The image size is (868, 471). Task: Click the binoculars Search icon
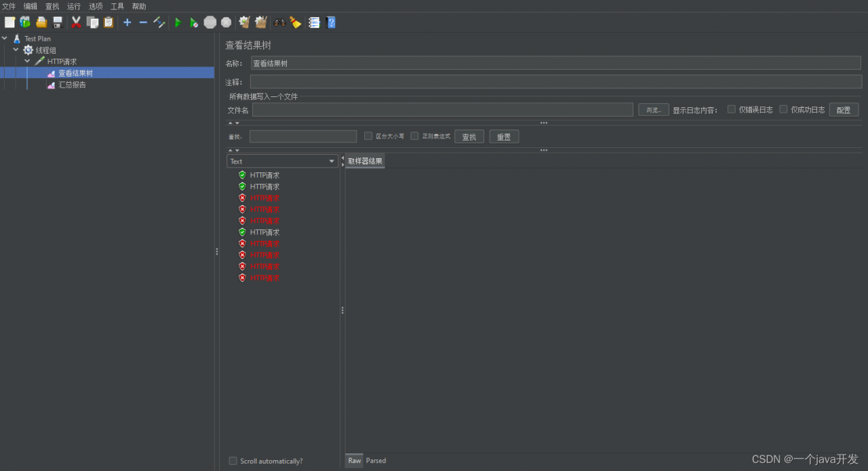click(x=279, y=22)
